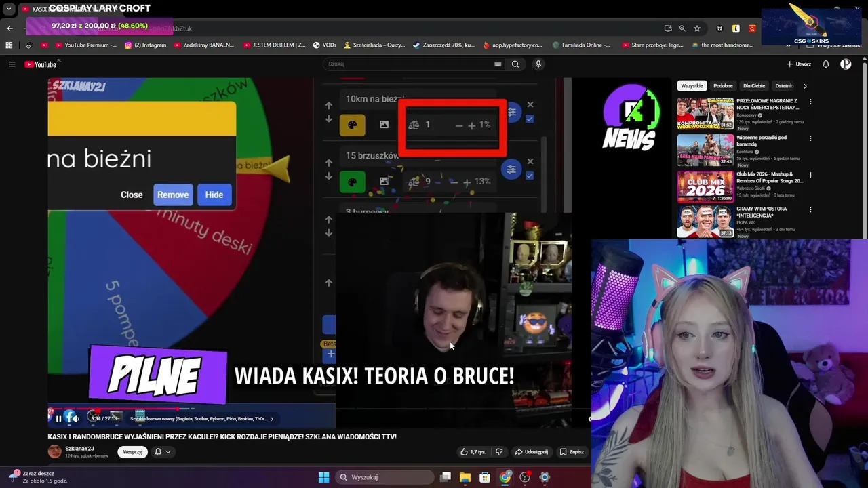Open the Zaoszczędź 70% bookmark

tap(443, 45)
